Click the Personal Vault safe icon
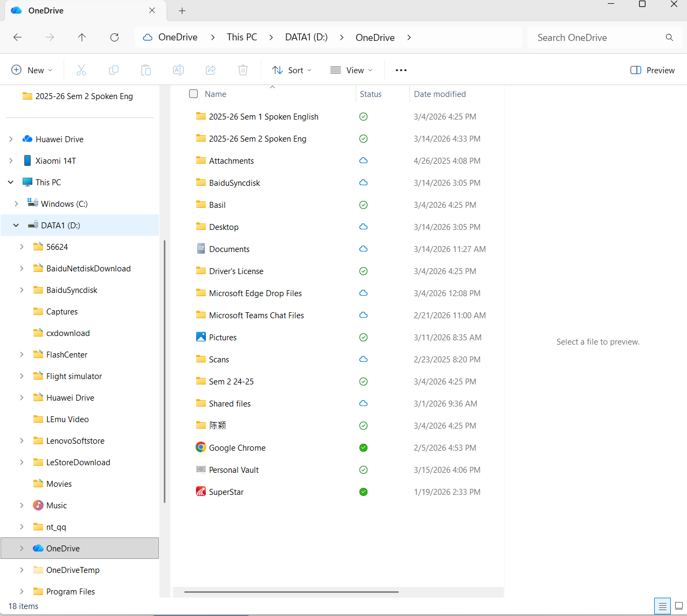Screen dimensions: 687x616 201,470
